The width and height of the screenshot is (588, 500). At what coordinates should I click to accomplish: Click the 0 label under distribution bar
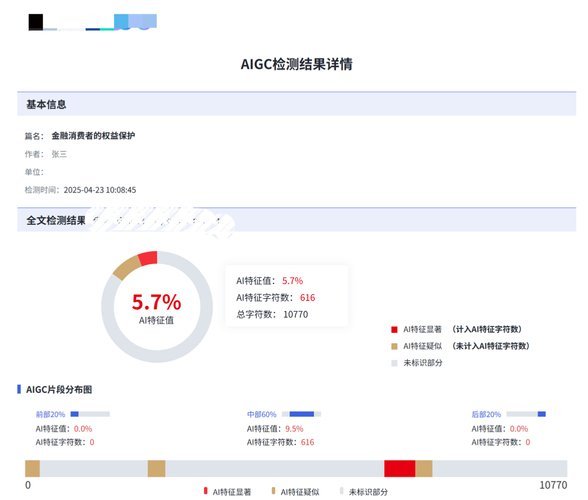[28, 485]
